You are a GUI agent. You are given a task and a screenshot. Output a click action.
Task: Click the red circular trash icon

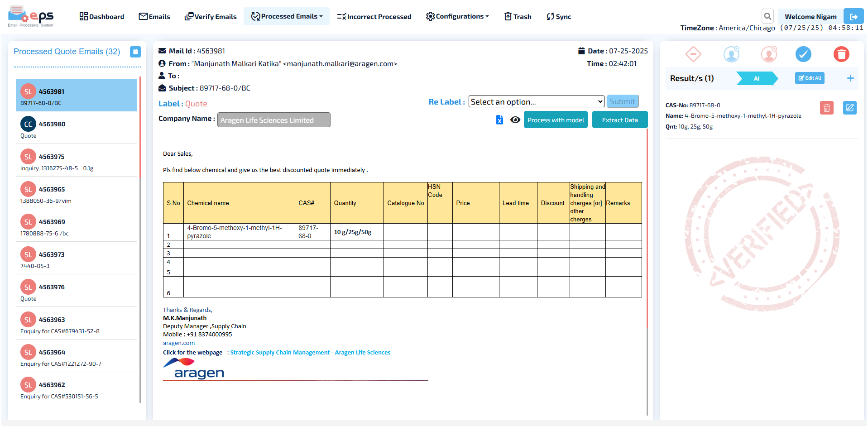point(841,54)
